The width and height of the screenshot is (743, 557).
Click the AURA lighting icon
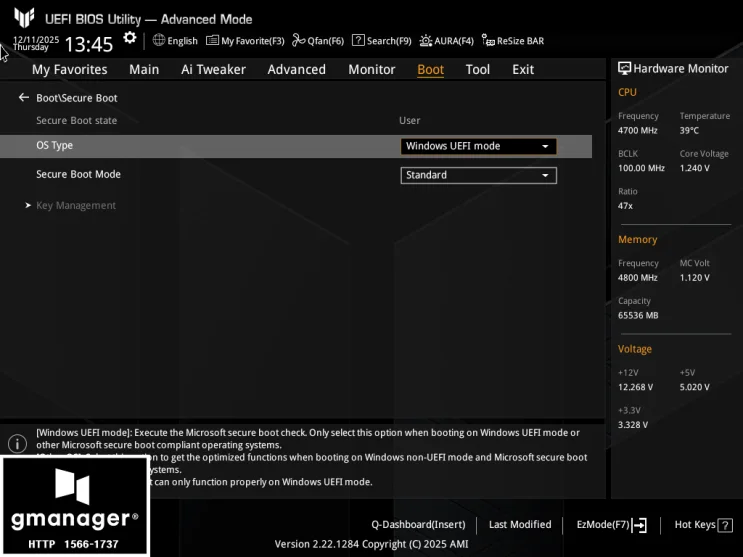[x=426, y=41]
